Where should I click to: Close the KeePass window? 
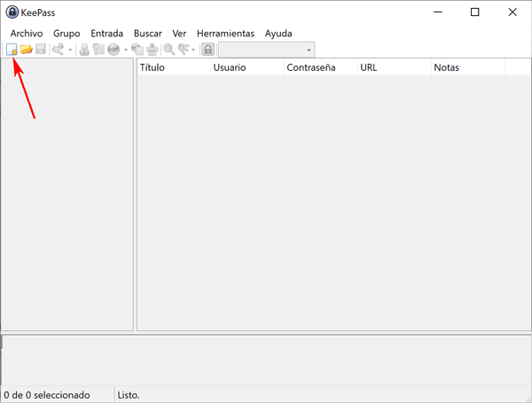(512, 12)
